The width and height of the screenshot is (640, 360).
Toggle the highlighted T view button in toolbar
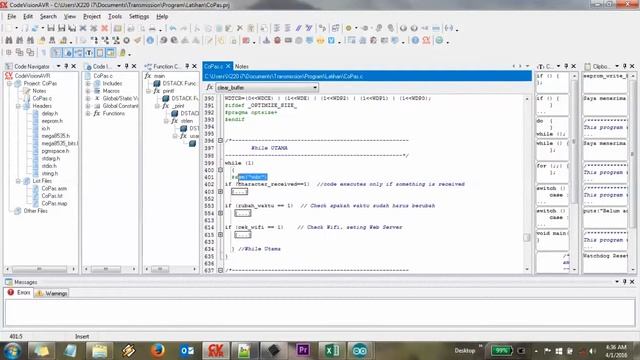pos(89,53)
